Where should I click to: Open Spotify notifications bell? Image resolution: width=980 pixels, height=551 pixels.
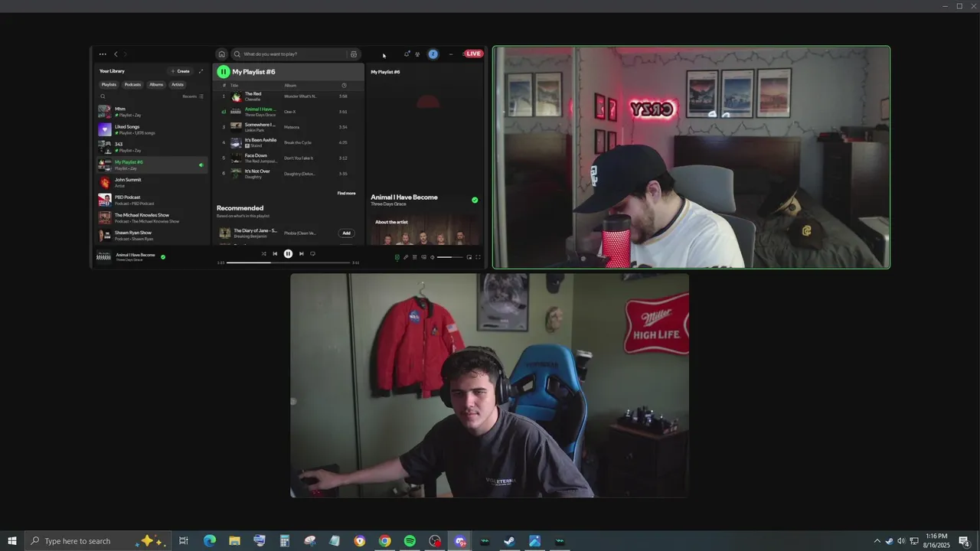point(407,54)
